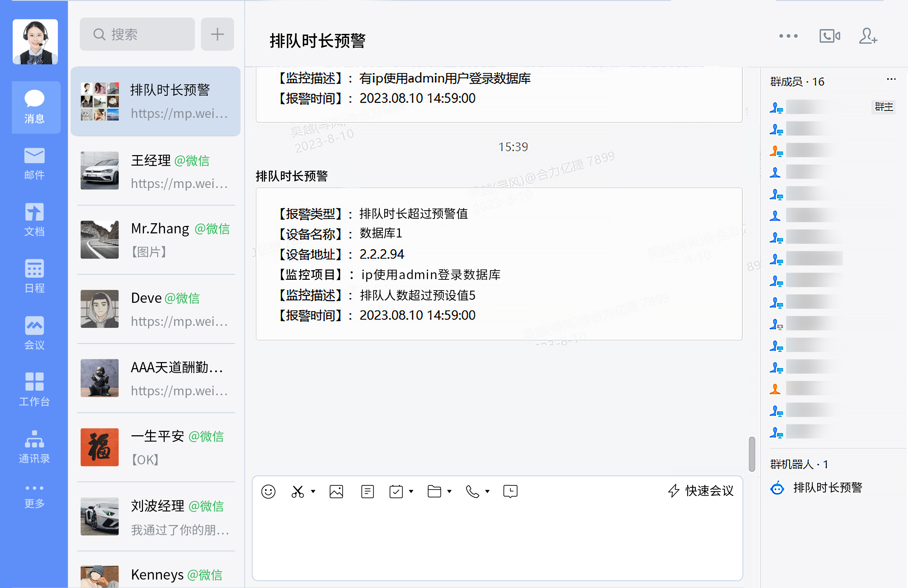Show 更多 options in sidebar
The image size is (908, 588).
[x=34, y=497]
